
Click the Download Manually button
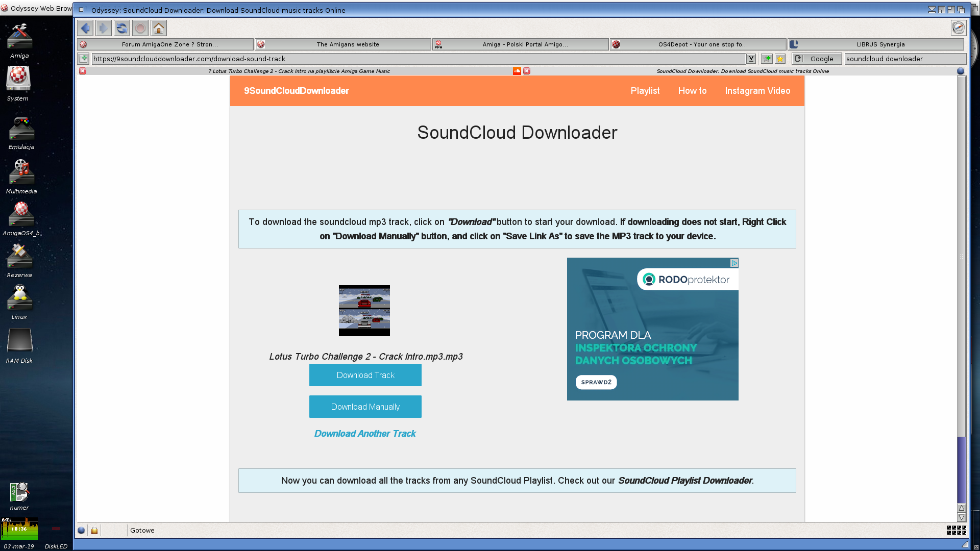[x=365, y=407]
